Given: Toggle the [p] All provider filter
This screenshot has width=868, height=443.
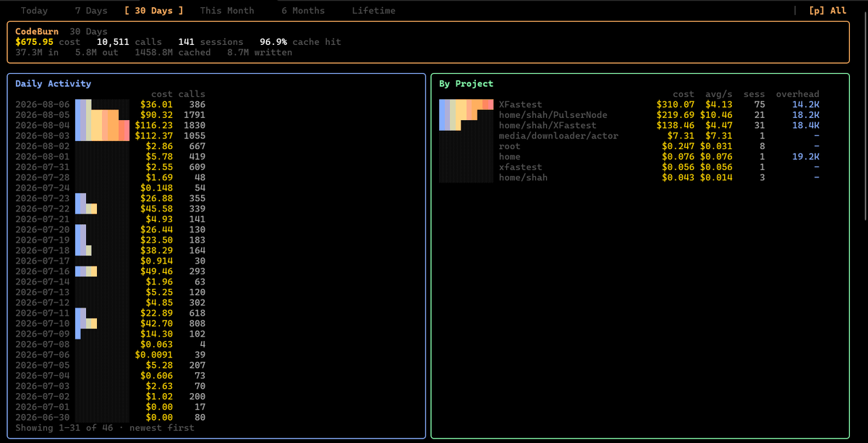Looking at the screenshot, I should tap(827, 11).
